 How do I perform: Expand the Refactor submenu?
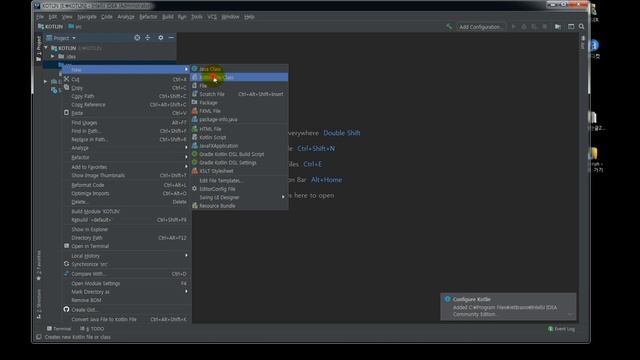pos(186,157)
